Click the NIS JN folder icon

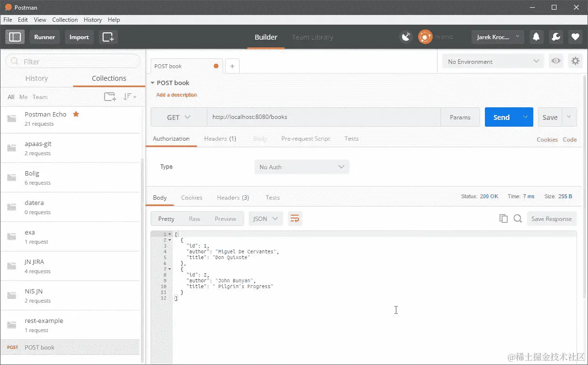[x=12, y=295]
